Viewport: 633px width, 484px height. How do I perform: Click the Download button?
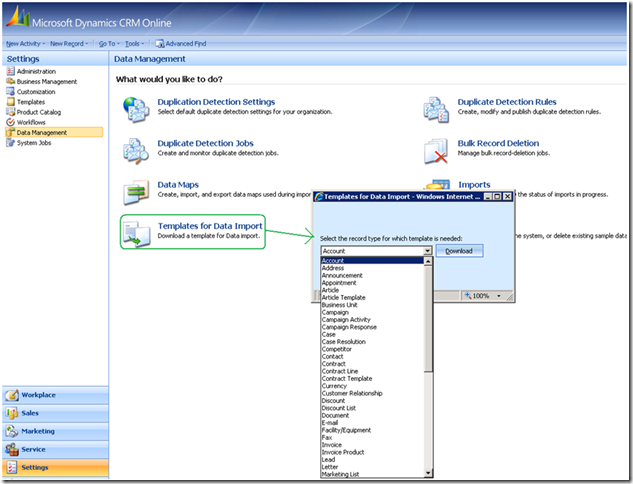click(459, 251)
